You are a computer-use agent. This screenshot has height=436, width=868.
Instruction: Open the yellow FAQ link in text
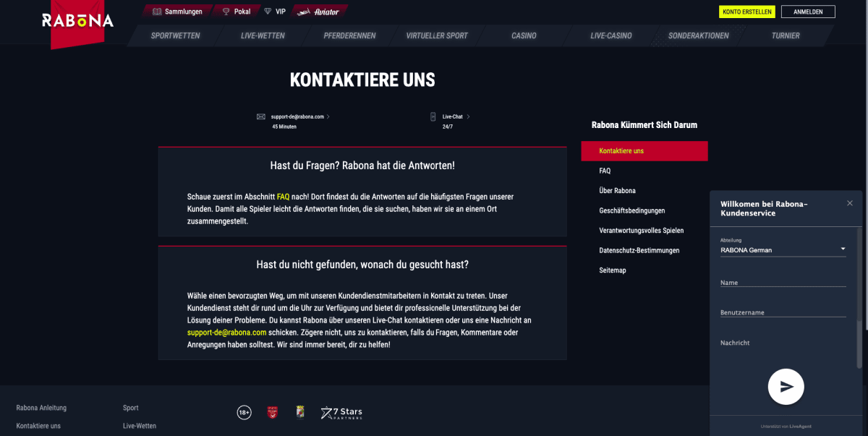(283, 197)
